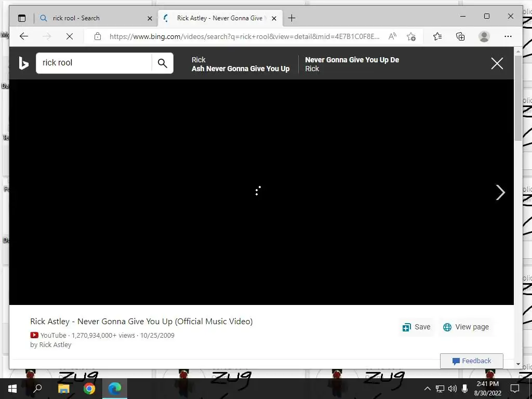Click the scrollbar down arrow
Viewport: 532px width, 399px height.
tap(518, 364)
